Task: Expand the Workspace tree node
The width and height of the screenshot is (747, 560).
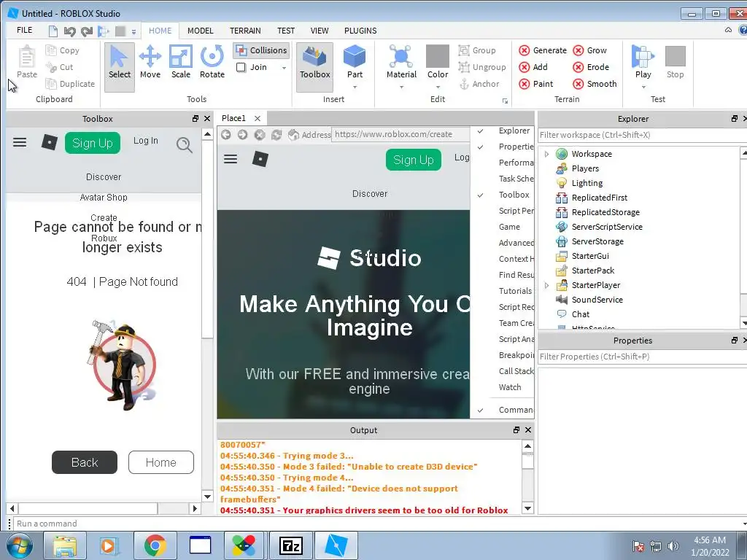Action: tap(546, 154)
